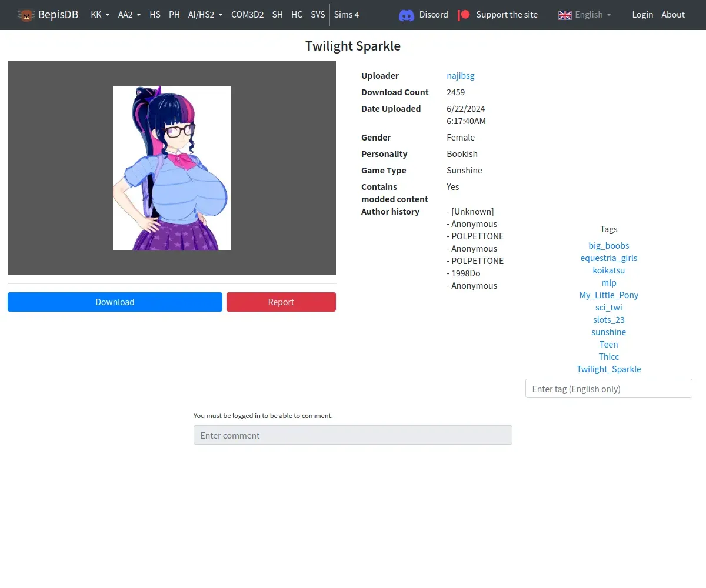This screenshot has height=588, width=706.
Task: Click the BepisDB bear logo icon
Action: point(26,15)
